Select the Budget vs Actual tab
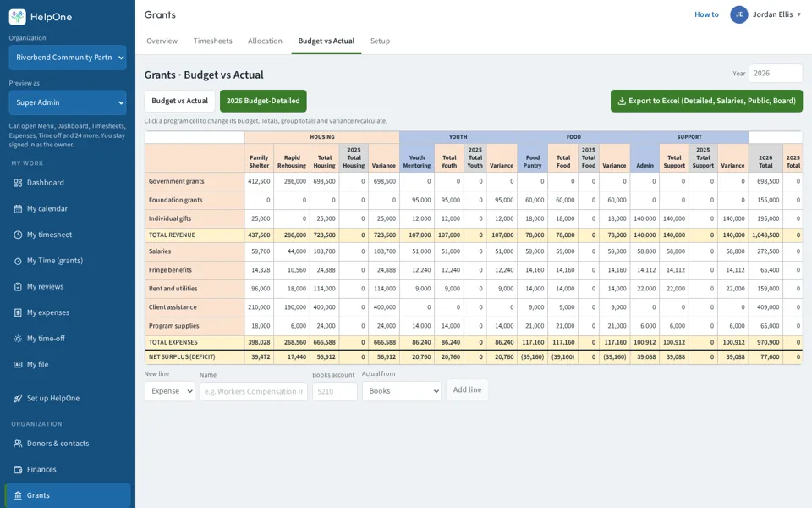The image size is (812, 508). [326, 41]
